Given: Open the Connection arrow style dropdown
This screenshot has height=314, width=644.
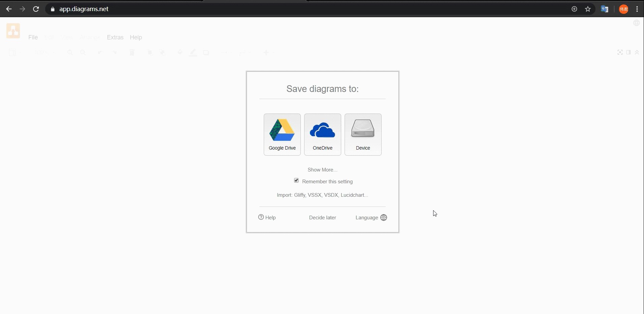Looking at the screenshot, I should (x=226, y=53).
